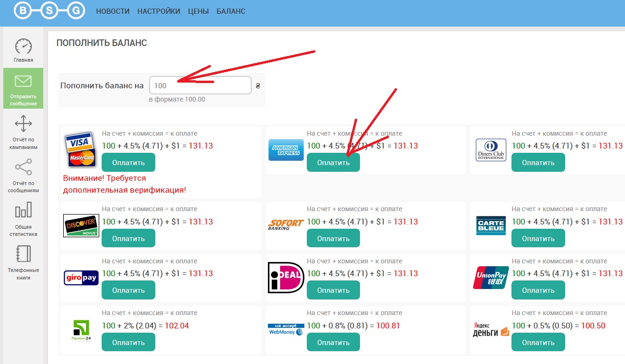Open Отчёт по кампаниям sidebar icon

click(23, 123)
